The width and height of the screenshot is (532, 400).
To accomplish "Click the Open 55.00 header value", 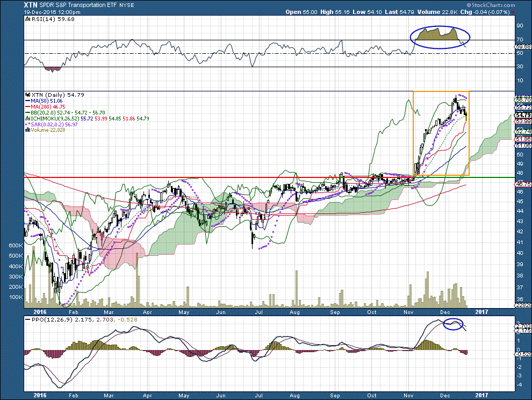I will coord(301,12).
